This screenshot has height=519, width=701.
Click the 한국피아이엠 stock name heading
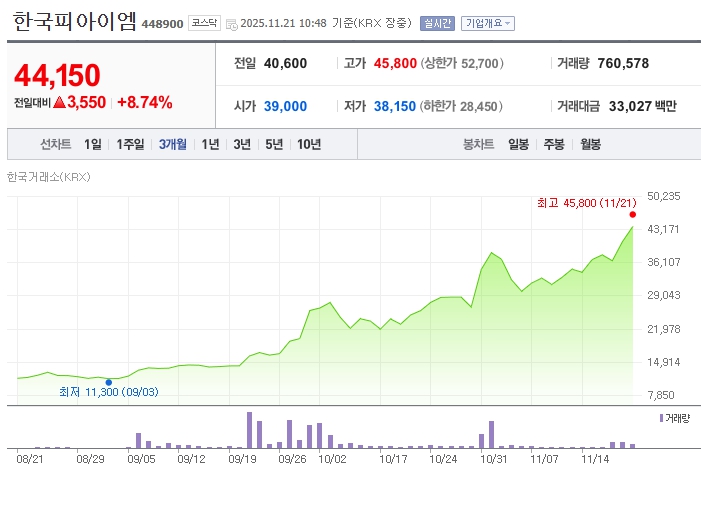[73, 22]
